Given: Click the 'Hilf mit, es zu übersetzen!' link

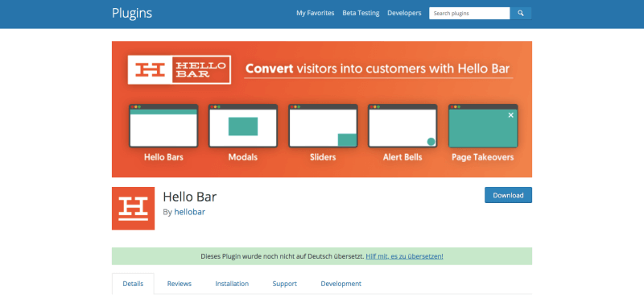Looking at the screenshot, I should (404, 256).
